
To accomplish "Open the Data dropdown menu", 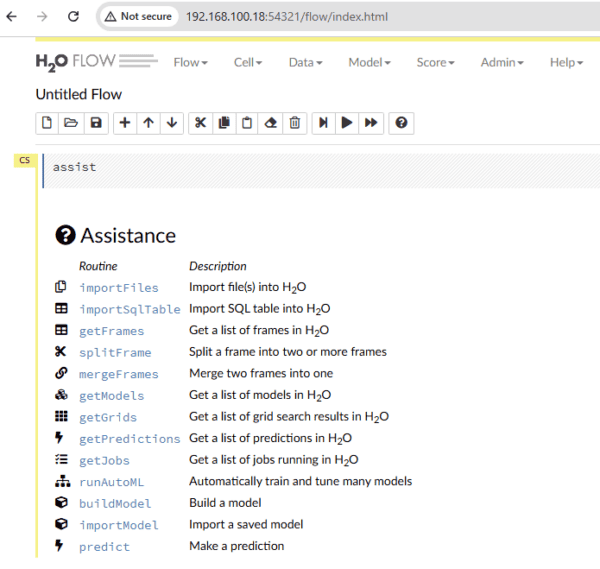I will coord(305,62).
